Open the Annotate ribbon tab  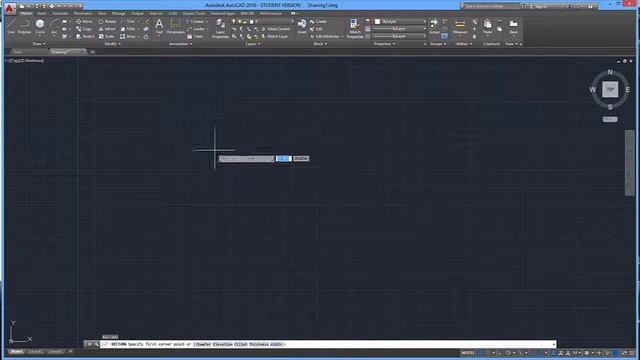[60, 13]
